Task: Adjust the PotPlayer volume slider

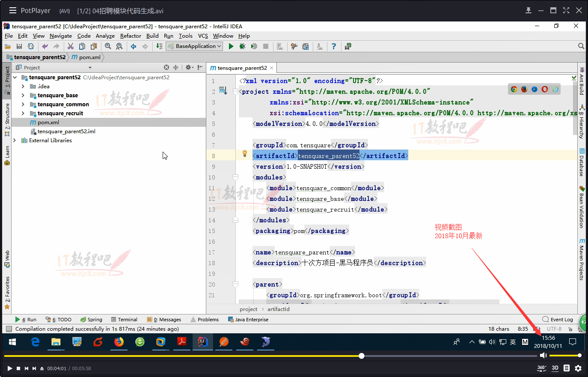Action: click(x=565, y=356)
